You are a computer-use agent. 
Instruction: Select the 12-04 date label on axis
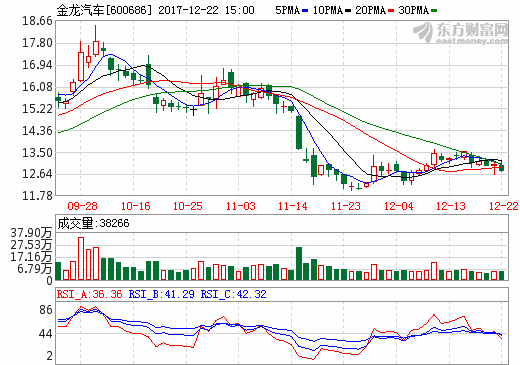399,206
